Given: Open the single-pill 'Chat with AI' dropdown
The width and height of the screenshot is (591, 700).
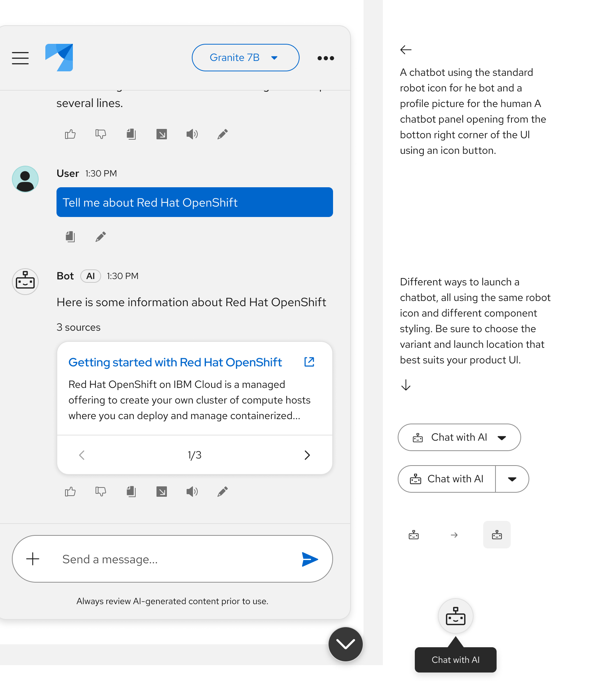Looking at the screenshot, I should pyautogui.click(x=459, y=437).
